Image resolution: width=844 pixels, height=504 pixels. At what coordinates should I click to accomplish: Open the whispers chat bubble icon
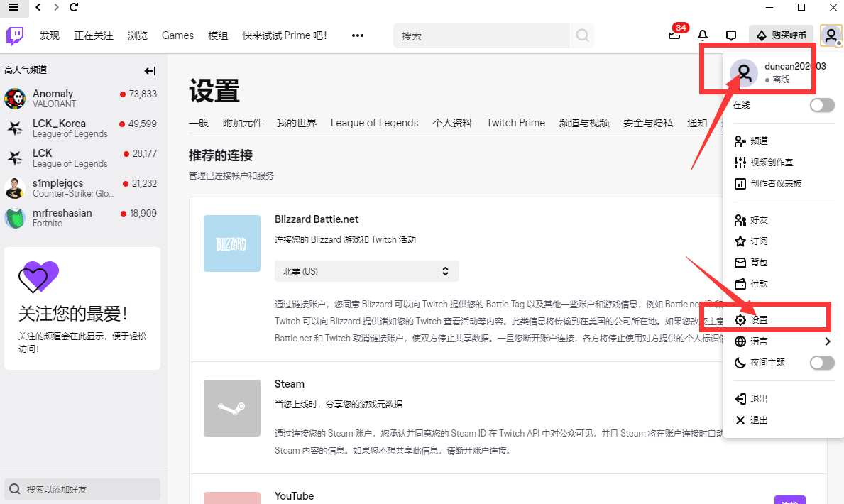(731, 35)
